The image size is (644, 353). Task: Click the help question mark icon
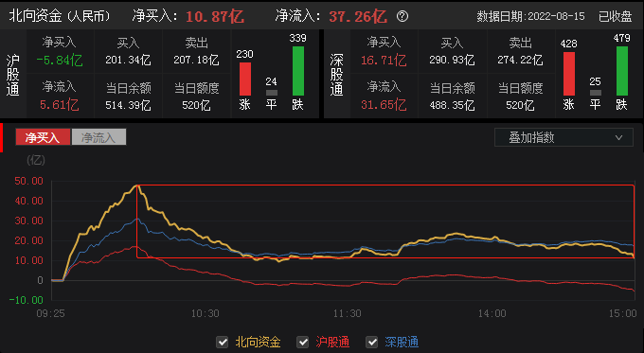click(402, 16)
